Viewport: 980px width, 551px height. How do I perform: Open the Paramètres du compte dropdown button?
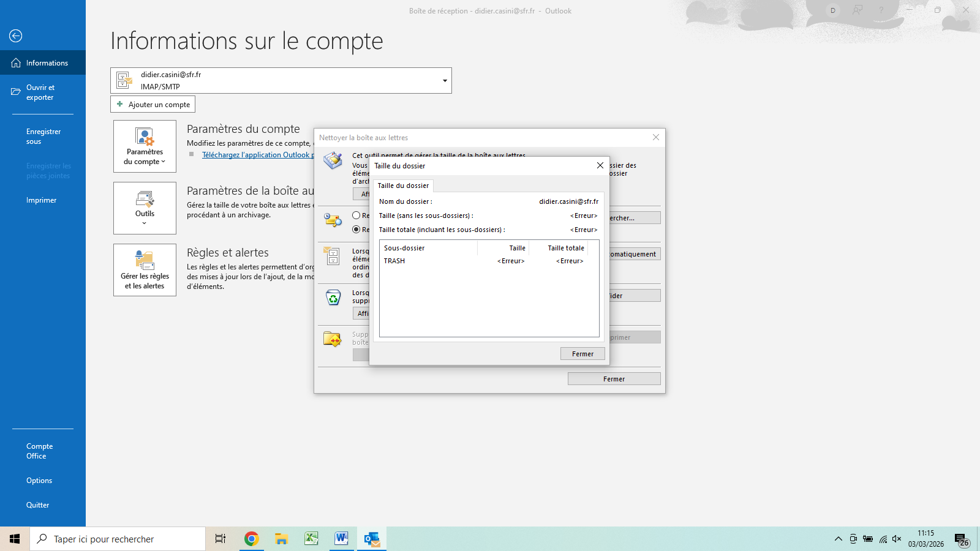(145, 146)
